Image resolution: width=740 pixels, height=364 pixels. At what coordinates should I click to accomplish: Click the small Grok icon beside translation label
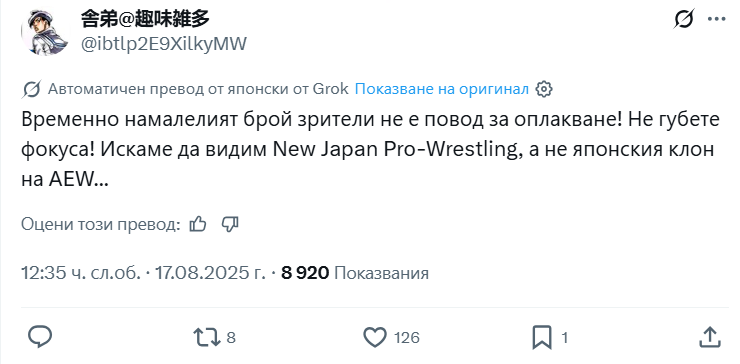[31, 89]
